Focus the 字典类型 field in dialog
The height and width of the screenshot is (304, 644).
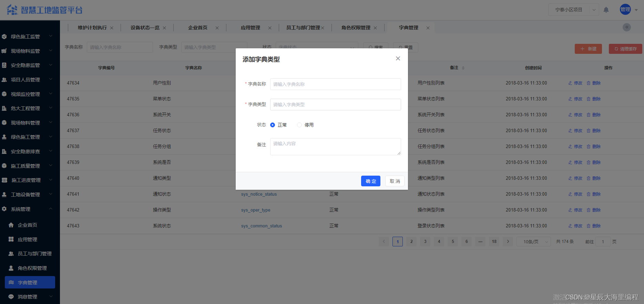[336, 105]
